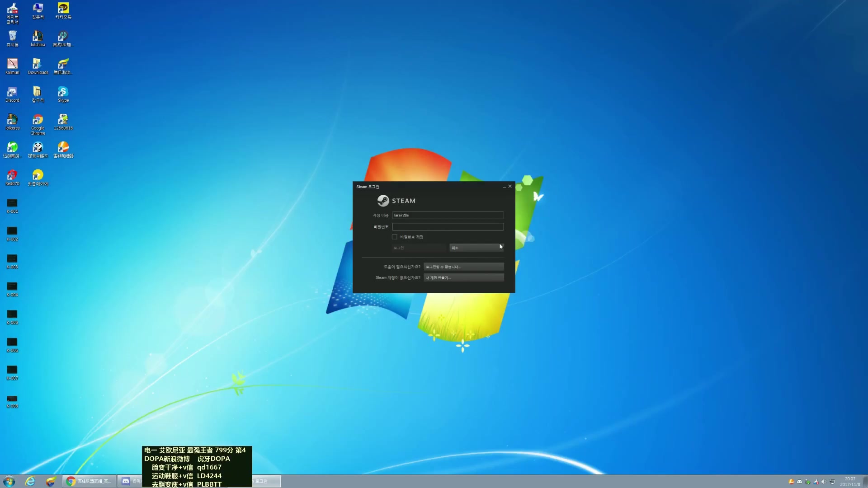Select the Discord desktop shortcut

12,94
